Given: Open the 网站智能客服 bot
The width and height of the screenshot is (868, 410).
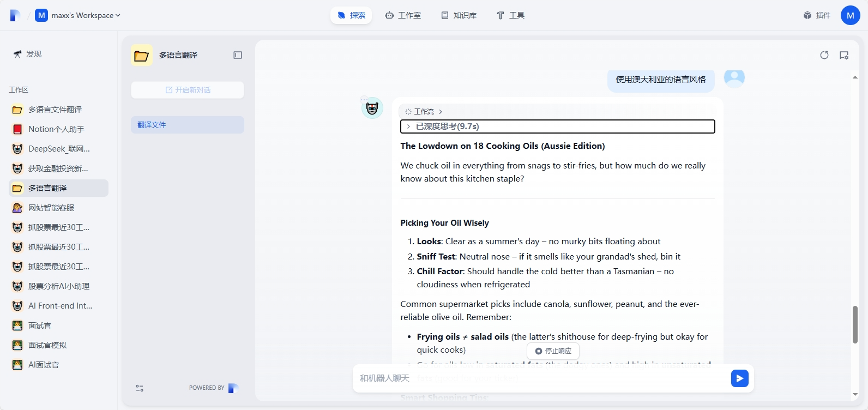Looking at the screenshot, I should tap(59, 208).
